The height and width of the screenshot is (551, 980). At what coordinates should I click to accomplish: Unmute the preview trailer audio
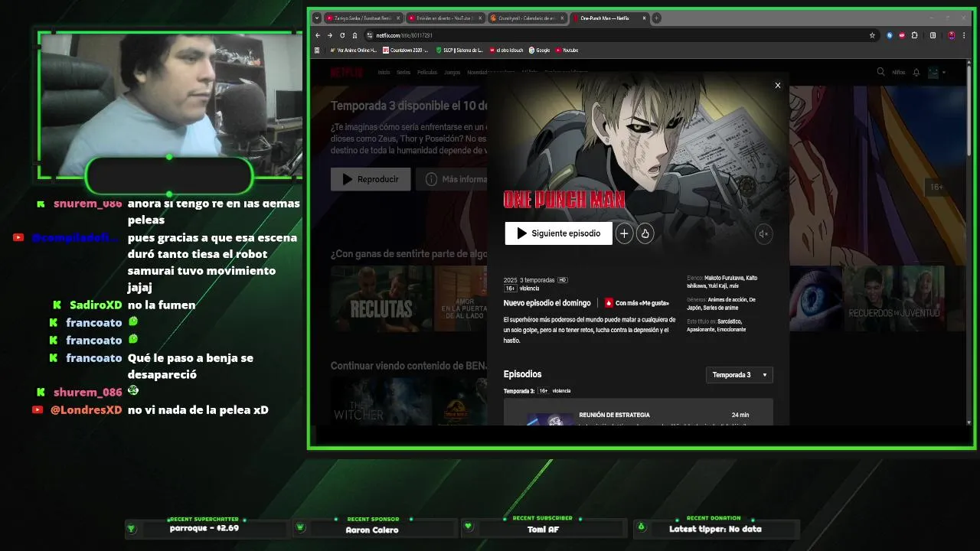click(763, 234)
